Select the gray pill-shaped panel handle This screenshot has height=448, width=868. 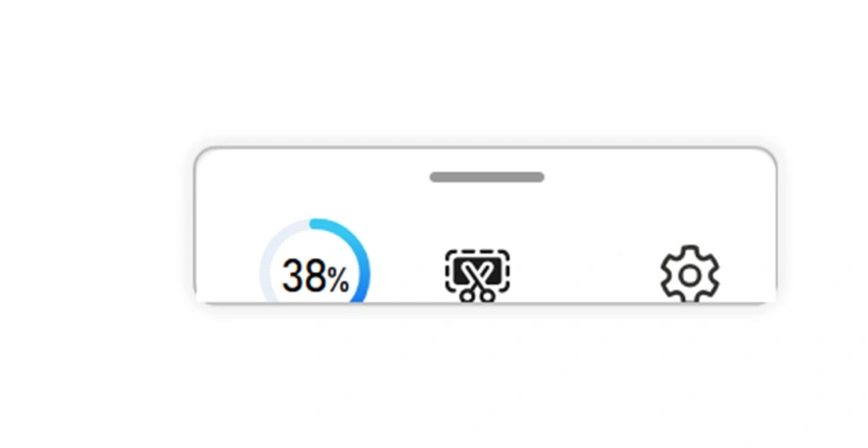[x=487, y=177]
